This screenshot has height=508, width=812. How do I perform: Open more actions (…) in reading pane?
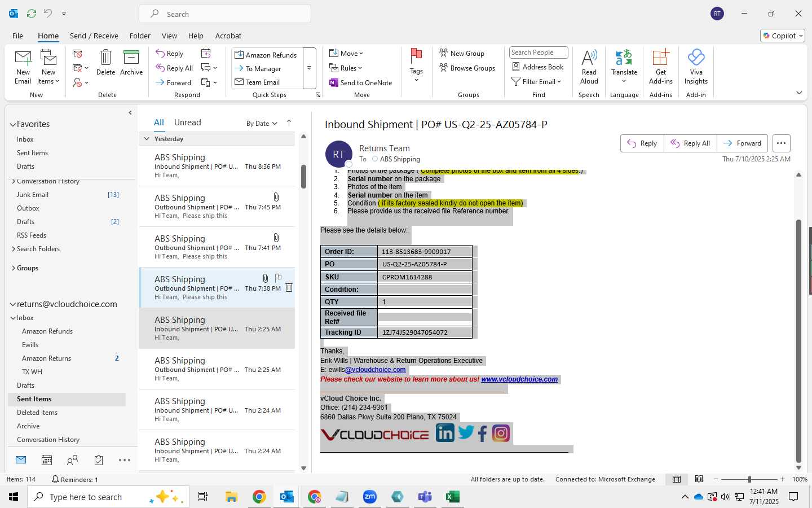point(781,143)
